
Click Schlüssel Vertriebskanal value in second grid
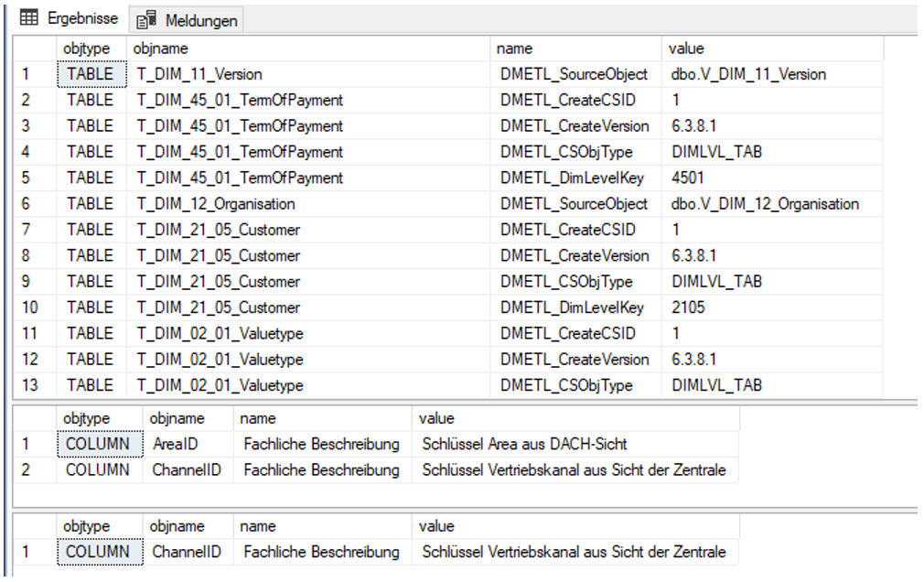coord(575,470)
